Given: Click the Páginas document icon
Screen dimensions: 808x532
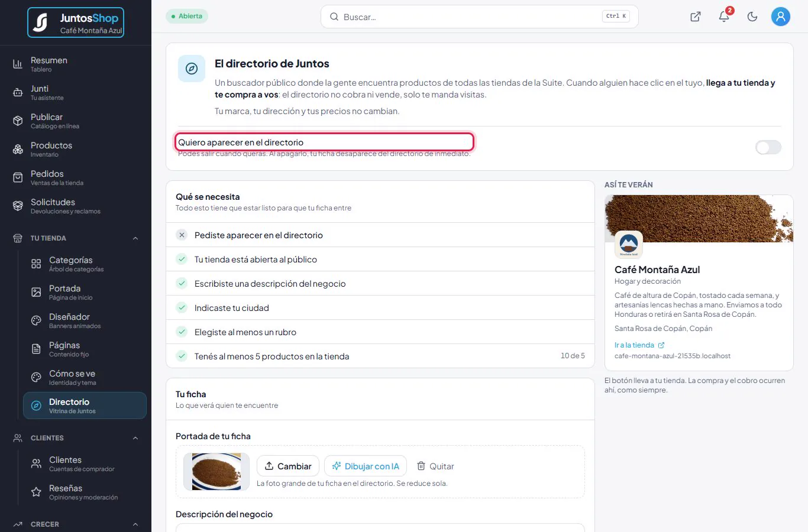Looking at the screenshot, I should (x=36, y=349).
